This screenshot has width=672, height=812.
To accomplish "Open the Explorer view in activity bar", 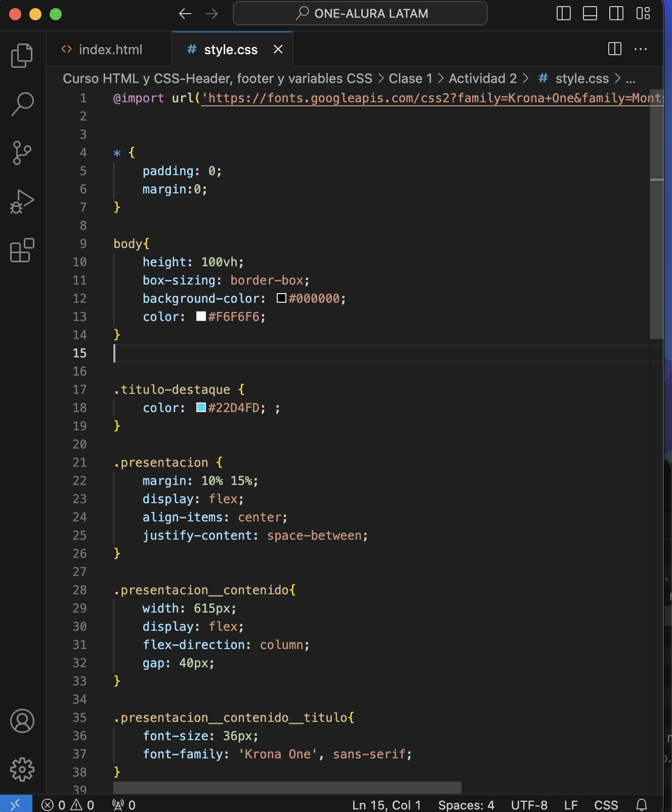I will (22, 55).
